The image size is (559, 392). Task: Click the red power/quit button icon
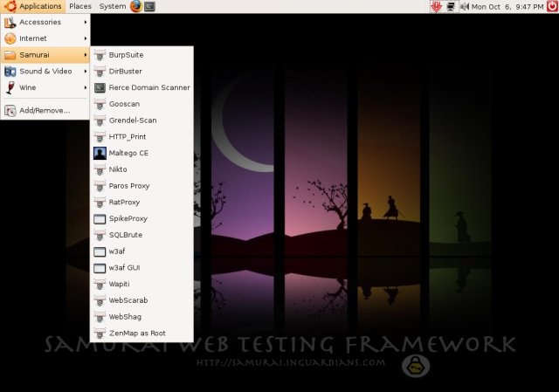pos(552,6)
